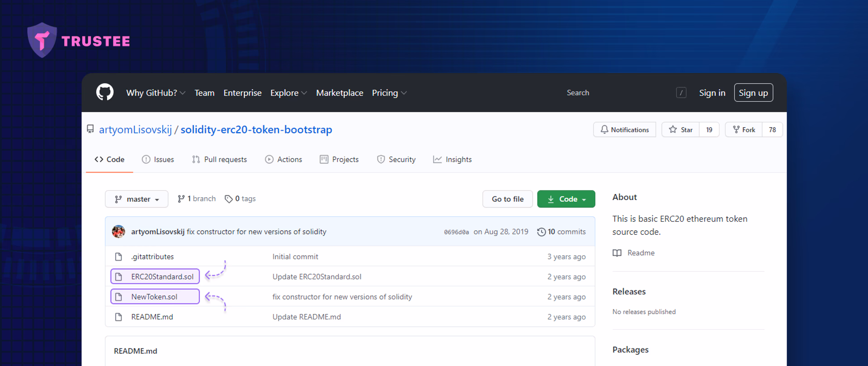Screen dimensions: 868x366
Task: Open the artyomLisovskij owner link in title
Action: point(135,129)
